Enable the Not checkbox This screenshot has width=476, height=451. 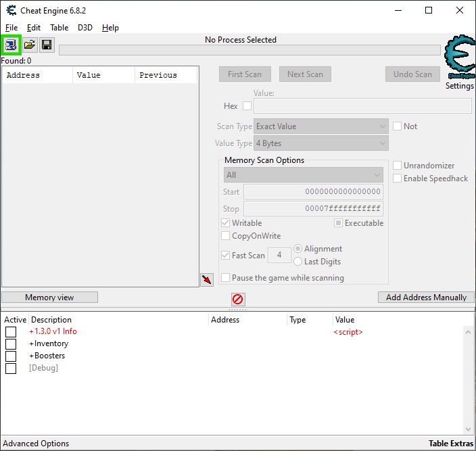pyautogui.click(x=397, y=126)
